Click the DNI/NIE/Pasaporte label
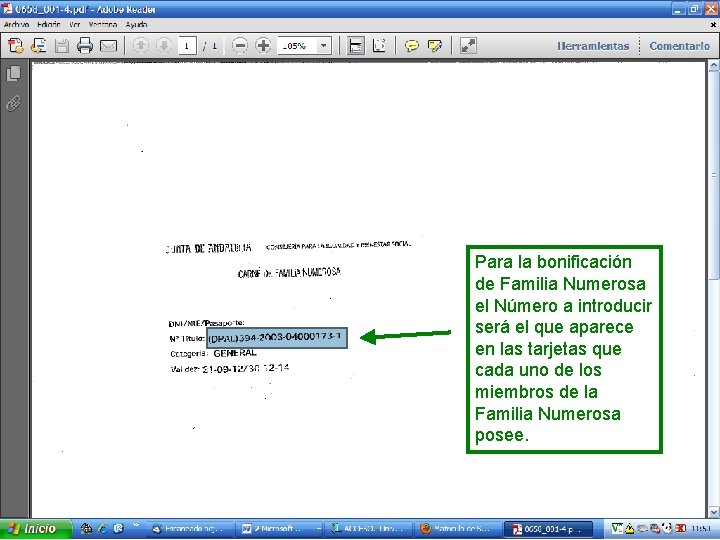Viewport: 720px width, 540px height. tap(207, 323)
